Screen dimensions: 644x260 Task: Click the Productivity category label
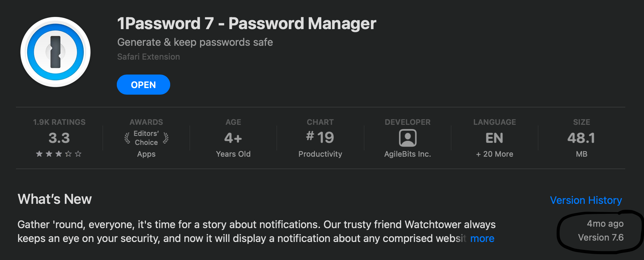tap(320, 154)
